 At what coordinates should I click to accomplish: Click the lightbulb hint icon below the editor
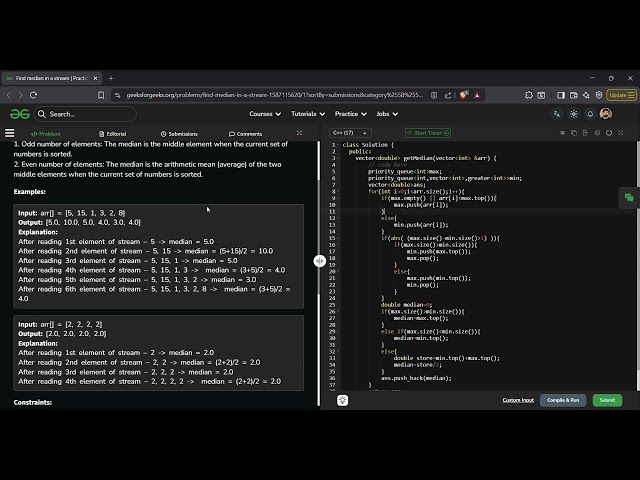point(342,400)
